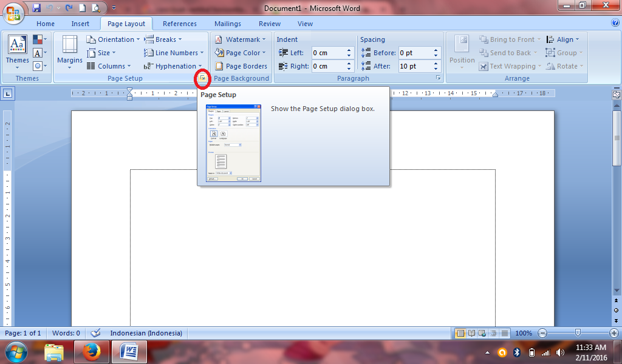Open the Margins menu

(x=69, y=52)
